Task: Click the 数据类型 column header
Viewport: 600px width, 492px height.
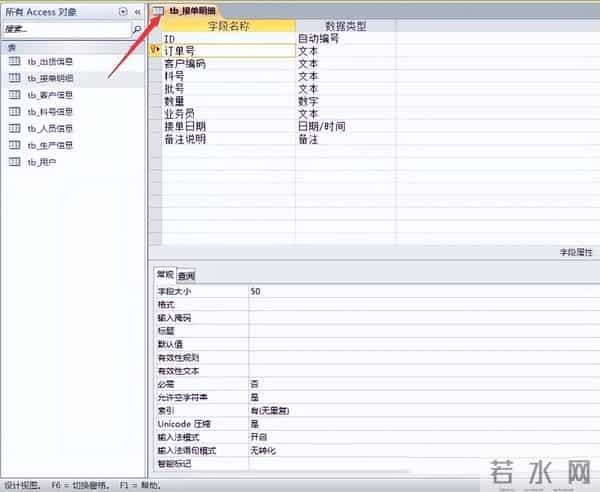Action: click(x=346, y=26)
